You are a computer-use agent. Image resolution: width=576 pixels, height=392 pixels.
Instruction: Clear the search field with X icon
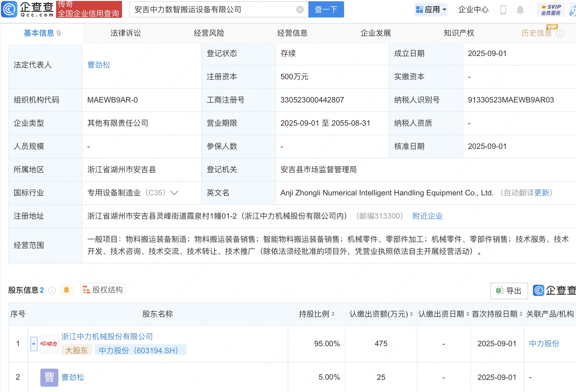point(300,10)
